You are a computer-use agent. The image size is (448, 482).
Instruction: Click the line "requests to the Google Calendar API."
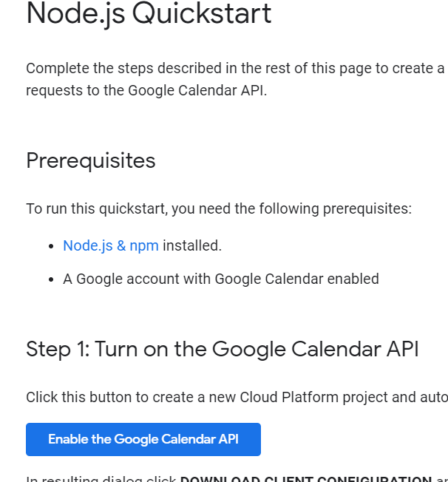146,91
